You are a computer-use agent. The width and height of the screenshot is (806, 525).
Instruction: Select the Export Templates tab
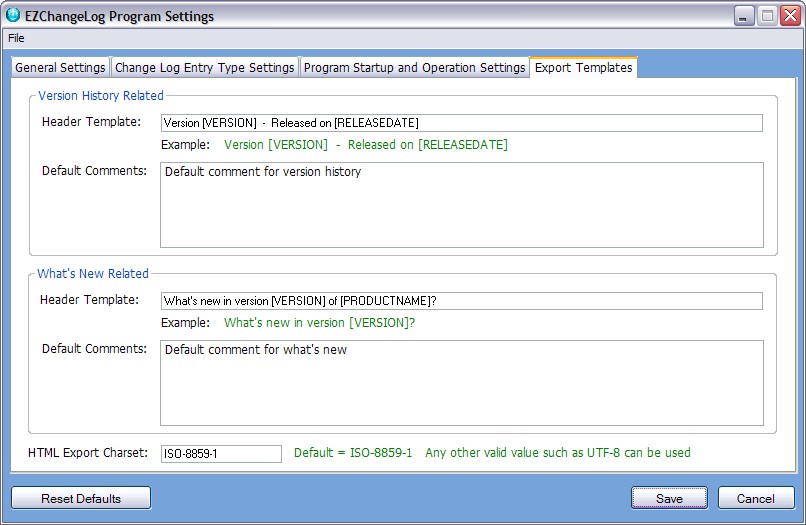coord(583,67)
